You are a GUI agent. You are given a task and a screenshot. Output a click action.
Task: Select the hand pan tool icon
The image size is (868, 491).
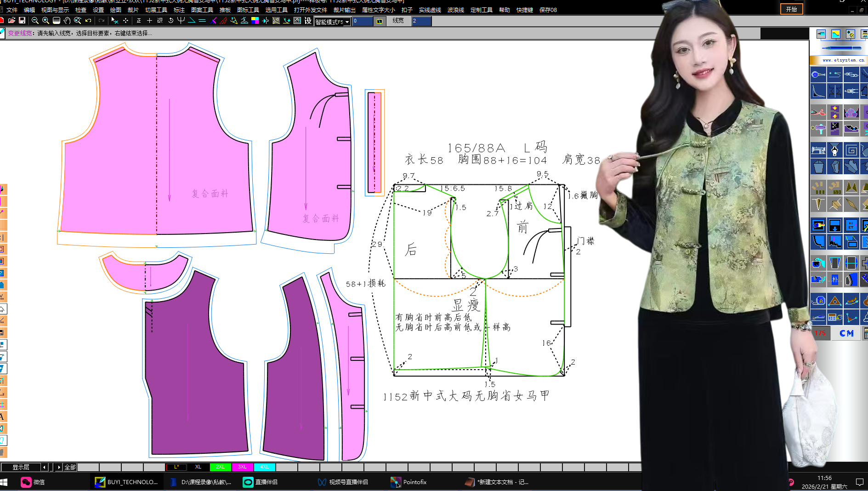(67, 21)
